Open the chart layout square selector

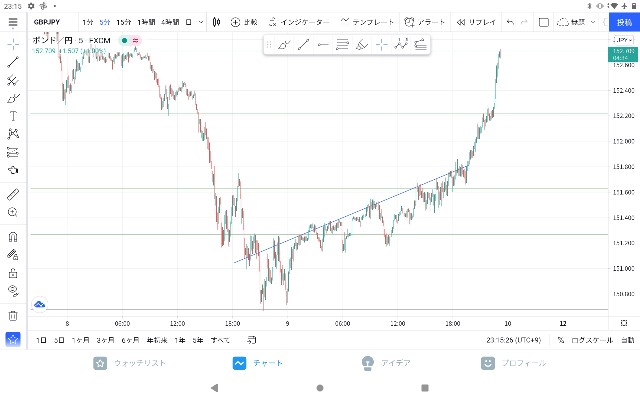(544, 22)
